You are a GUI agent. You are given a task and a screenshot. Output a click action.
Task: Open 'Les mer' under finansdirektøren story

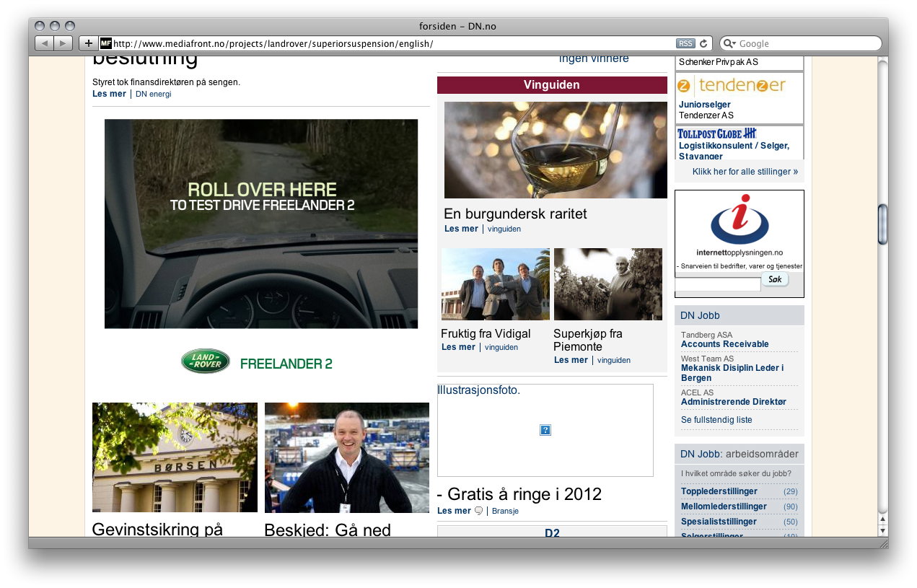point(109,94)
